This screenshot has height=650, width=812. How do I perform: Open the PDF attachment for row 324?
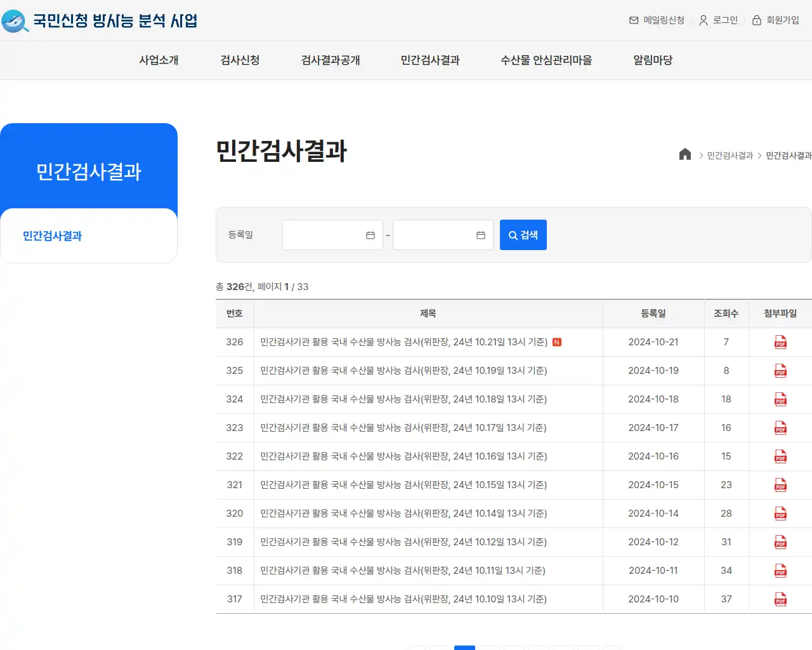(x=780, y=400)
